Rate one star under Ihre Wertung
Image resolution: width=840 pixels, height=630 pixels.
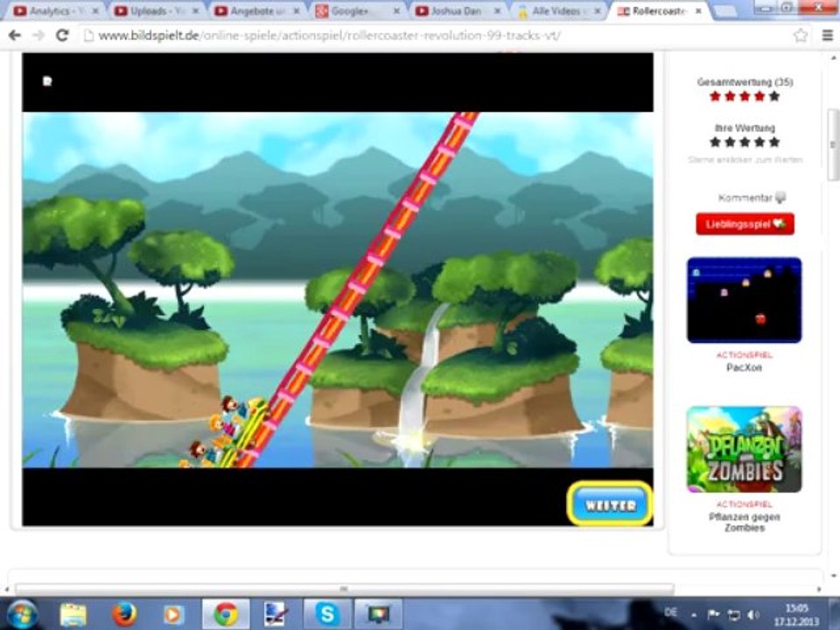click(x=715, y=142)
